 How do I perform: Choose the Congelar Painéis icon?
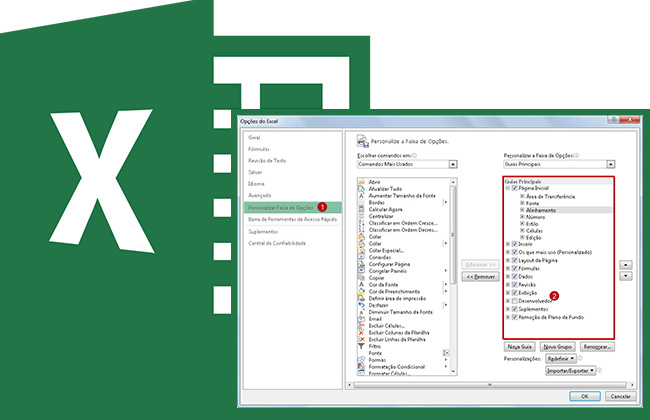pyautogui.click(x=361, y=271)
